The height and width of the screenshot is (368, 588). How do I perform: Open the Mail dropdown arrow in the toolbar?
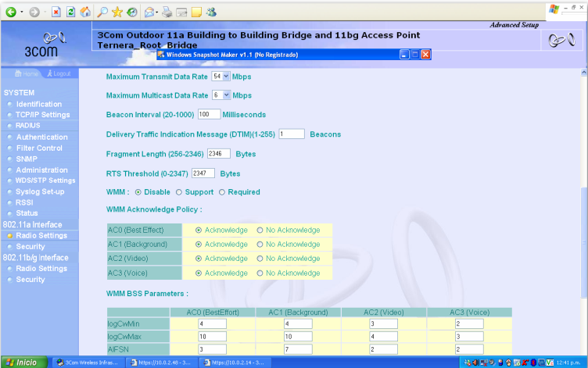[157, 13]
